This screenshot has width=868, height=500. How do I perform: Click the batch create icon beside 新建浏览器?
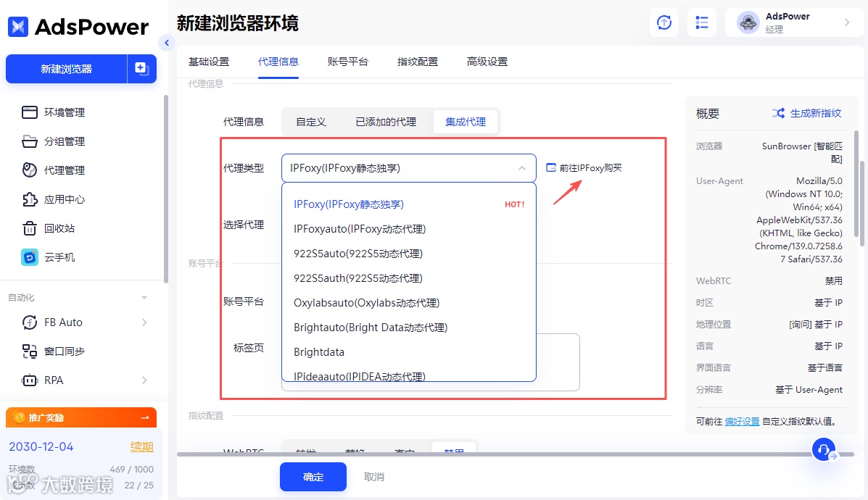tap(141, 69)
